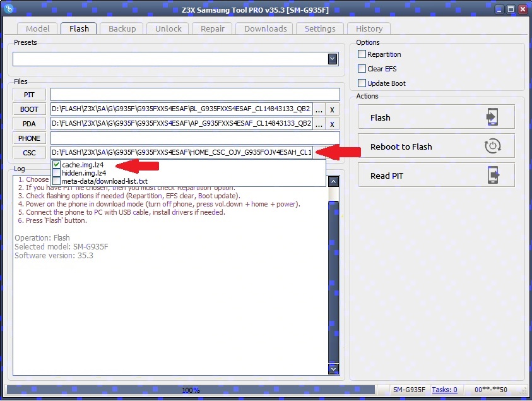Click the PDA file path field
532x401 pixels.
[182, 124]
